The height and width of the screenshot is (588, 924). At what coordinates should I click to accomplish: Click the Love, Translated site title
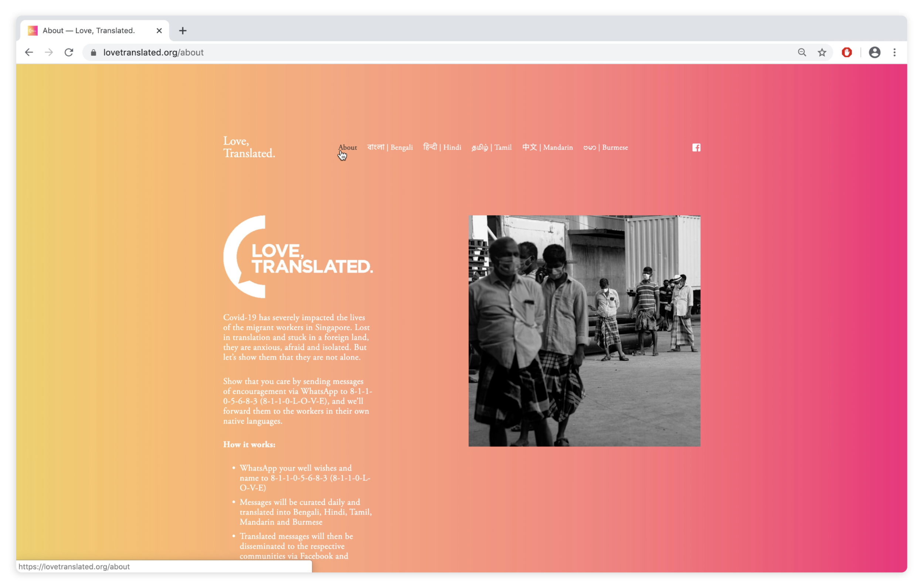point(249,147)
